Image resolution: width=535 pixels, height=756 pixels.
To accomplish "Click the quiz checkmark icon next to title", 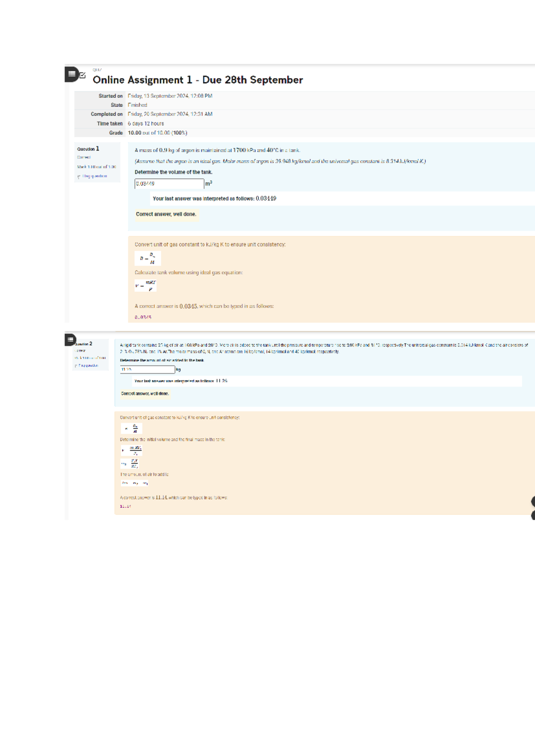I will tap(82, 75).
